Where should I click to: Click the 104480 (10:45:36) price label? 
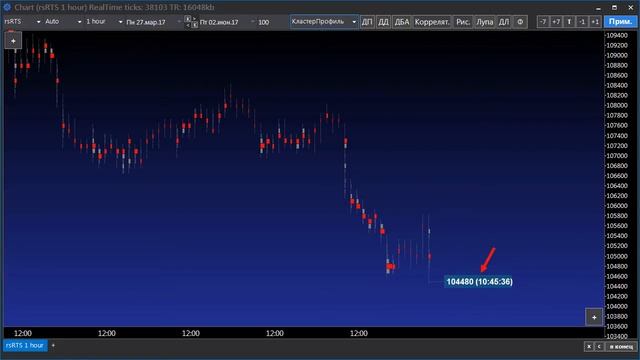click(479, 282)
